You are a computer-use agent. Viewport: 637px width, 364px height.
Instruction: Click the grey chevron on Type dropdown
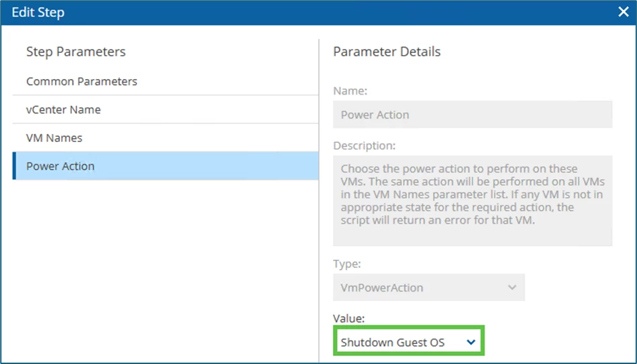tap(512, 288)
